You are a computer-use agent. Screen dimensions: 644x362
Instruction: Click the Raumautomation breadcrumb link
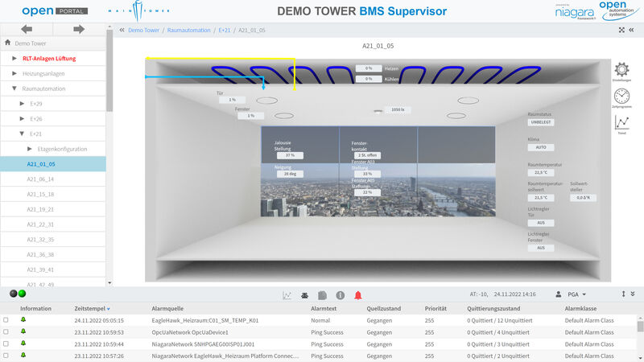tap(190, 30)
